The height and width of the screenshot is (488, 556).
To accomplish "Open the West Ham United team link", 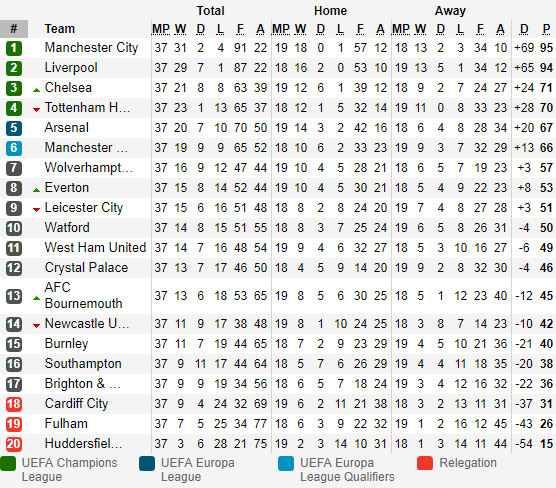I will pyautogui.click(x=95, y=248).
